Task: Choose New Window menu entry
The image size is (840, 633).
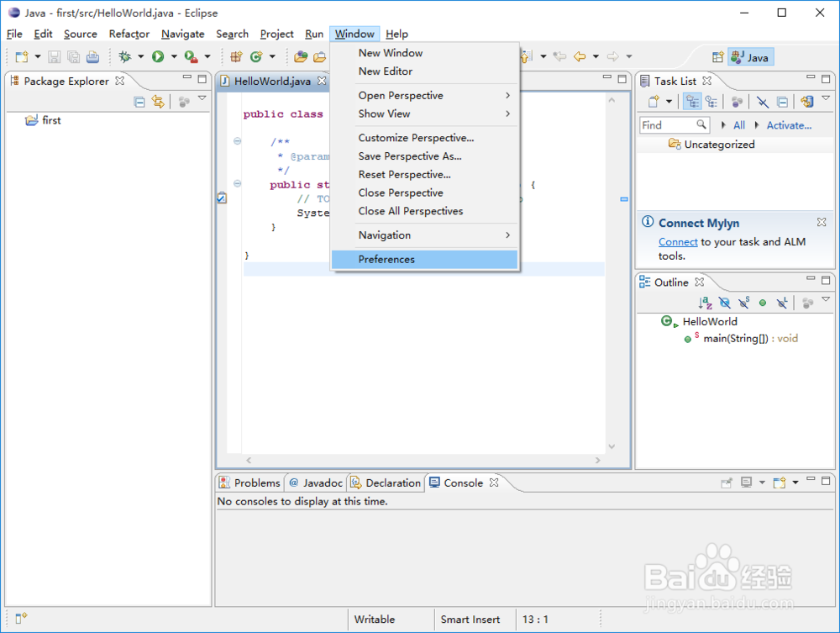Action: point(424,52)
